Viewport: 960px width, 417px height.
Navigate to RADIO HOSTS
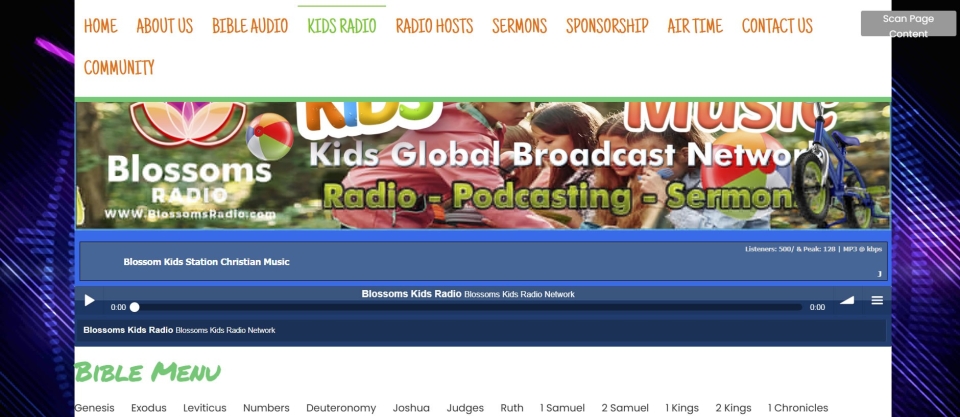click(x=434, y=27)
